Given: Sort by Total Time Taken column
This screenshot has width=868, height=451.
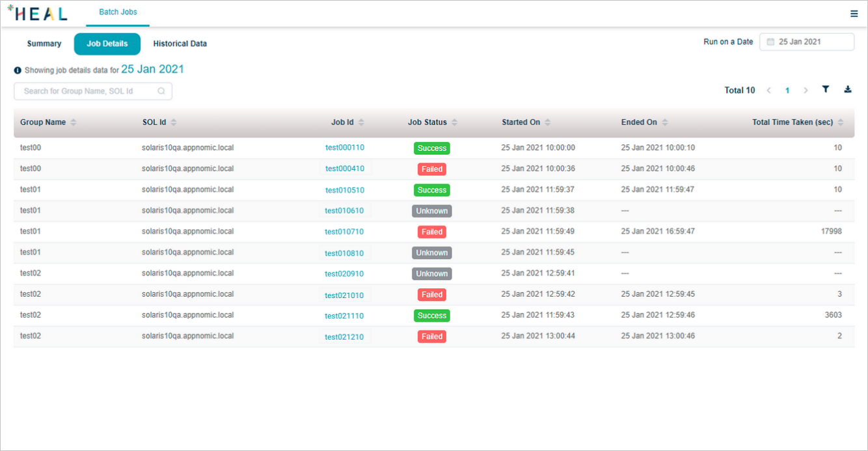Looking at the screenshot, I should pos(840,122).
